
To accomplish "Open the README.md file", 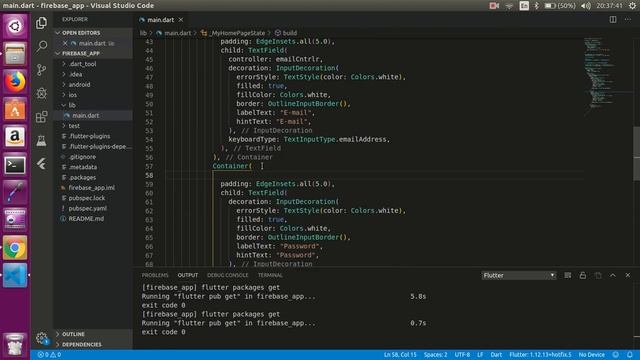I will click(93, 219).
